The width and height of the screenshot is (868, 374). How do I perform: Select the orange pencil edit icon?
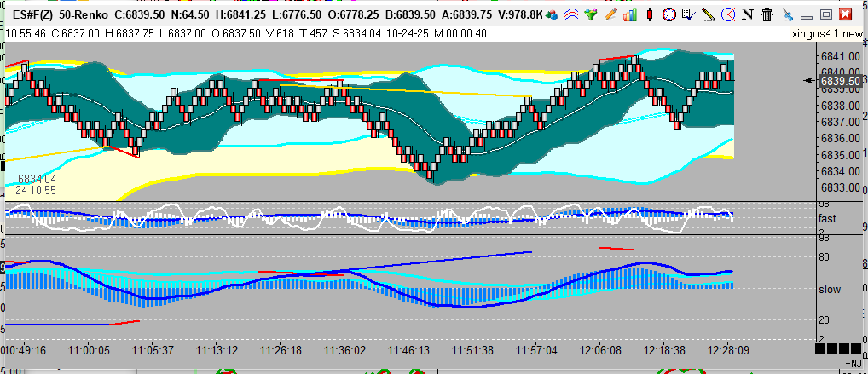click(x=610, y=14)
